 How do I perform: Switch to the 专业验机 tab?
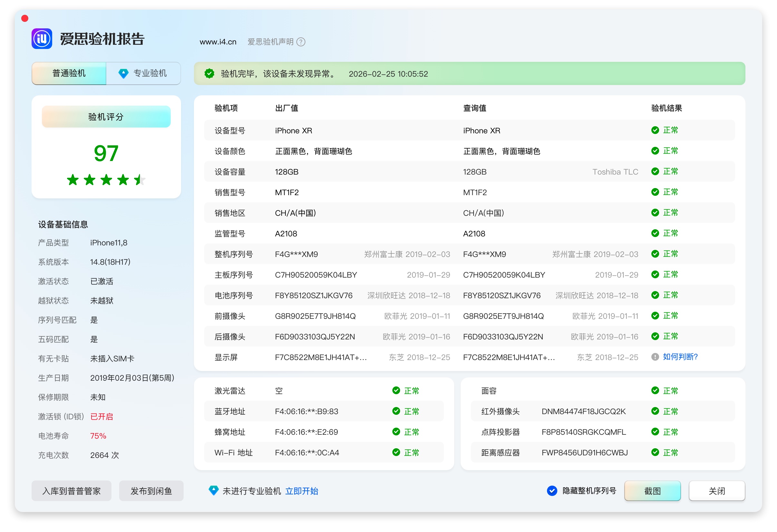pyautogui.click(x=143, y=73)
